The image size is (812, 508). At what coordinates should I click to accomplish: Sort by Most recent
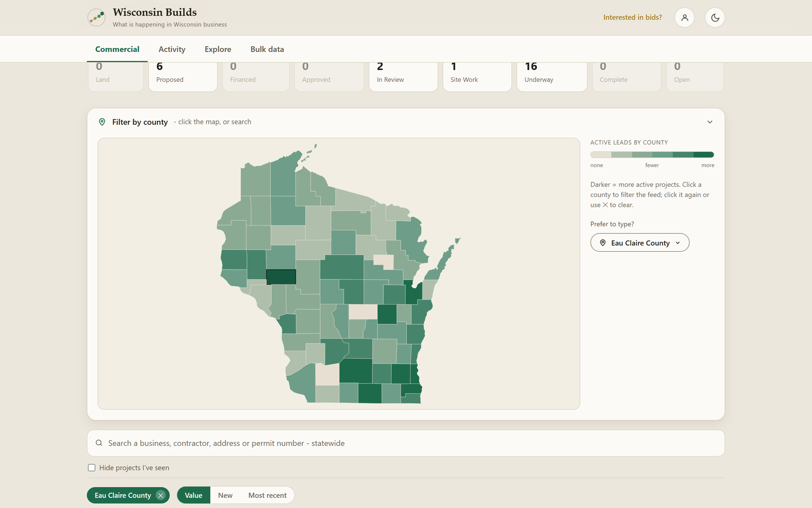[267, 495]
